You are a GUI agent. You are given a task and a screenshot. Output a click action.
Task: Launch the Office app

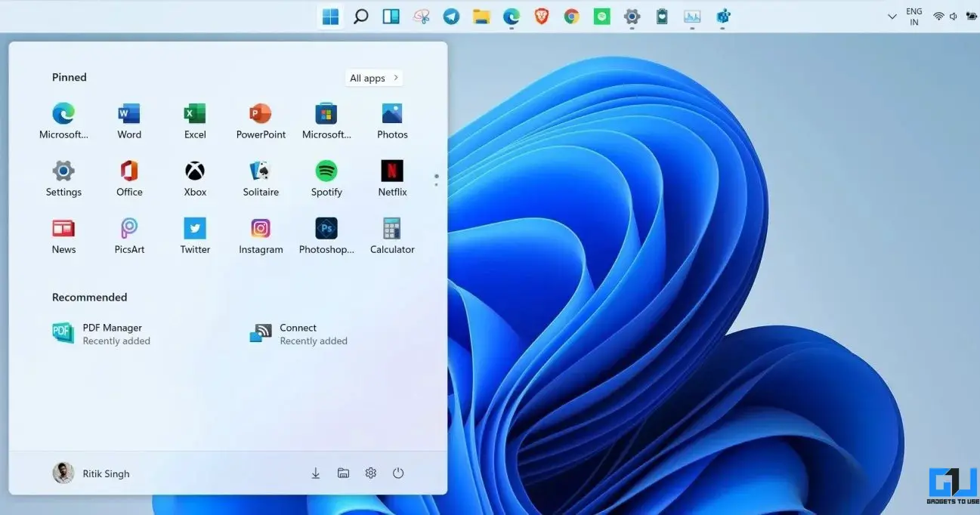[129, 178]
